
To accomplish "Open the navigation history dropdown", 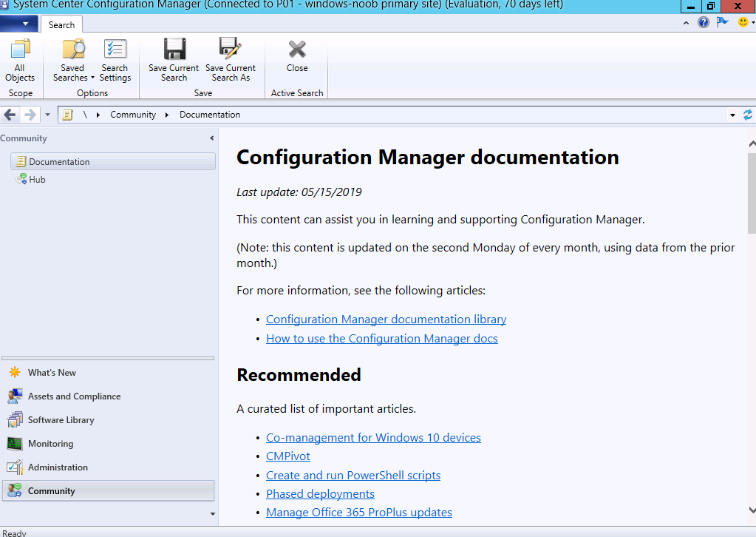I will [47, 115].
